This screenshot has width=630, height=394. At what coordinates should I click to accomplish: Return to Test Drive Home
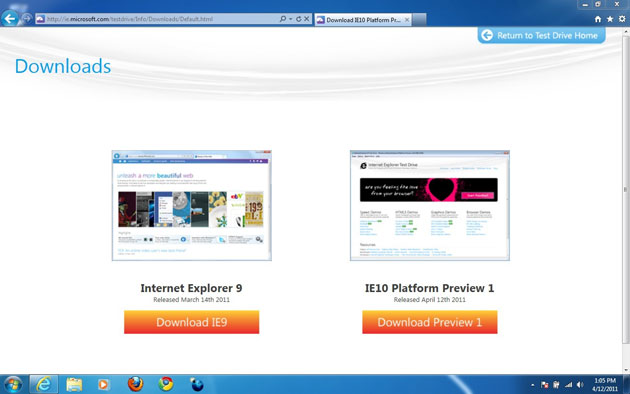(x=541, y=35)
